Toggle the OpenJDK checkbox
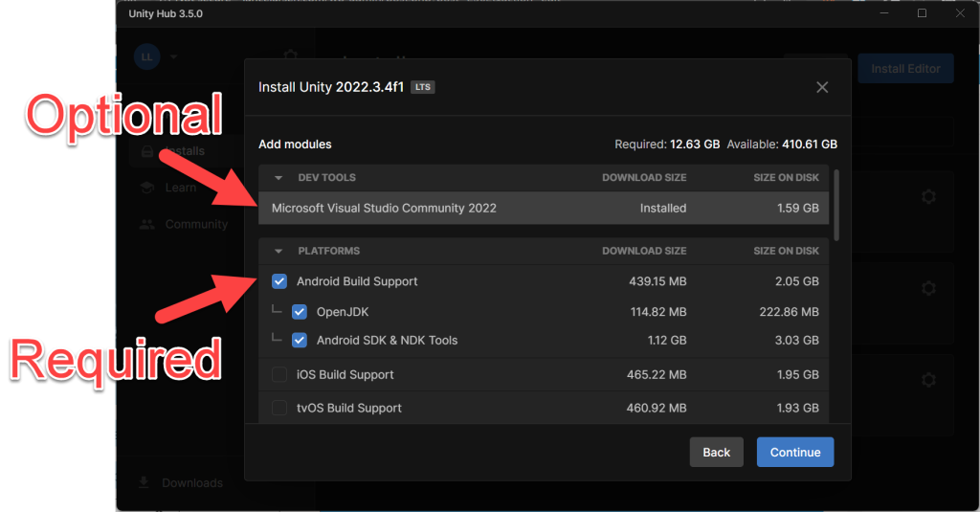Screen dimensions: 980x512 pyautogui.click(x=300, y=311)
